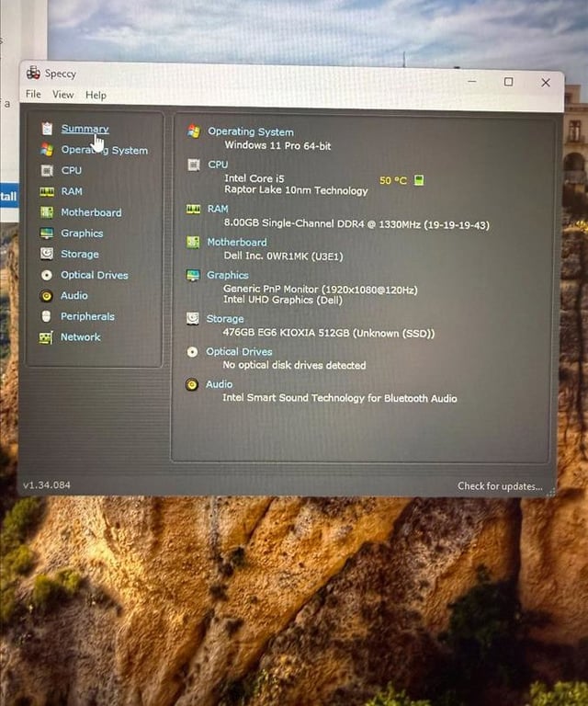
Task: Minimize the Speccy window
Action: 472,82
